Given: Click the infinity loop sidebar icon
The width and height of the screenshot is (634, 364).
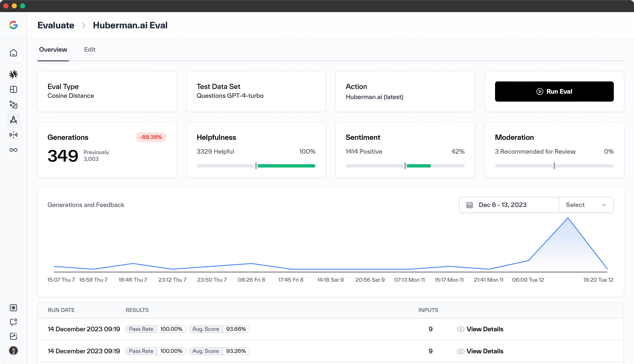Looking at the screenshot, I should coord(13,150).
